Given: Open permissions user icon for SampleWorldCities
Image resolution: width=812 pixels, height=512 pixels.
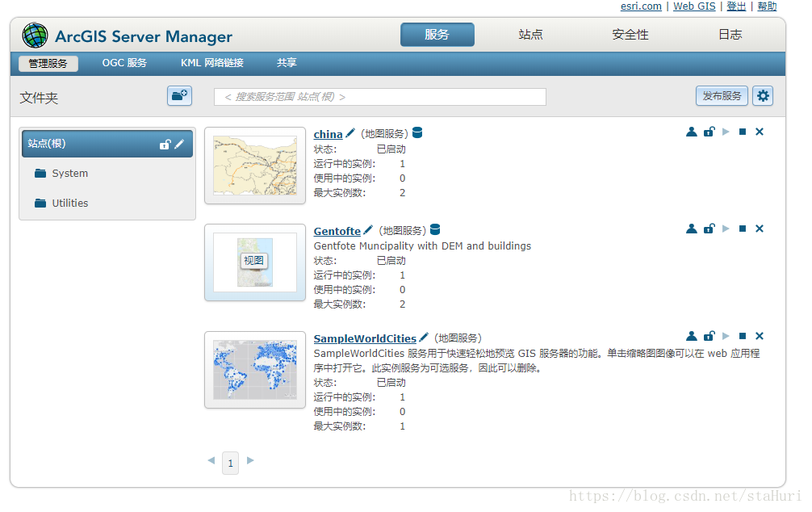Looking at the screenshot, I should click(x=692, y=336).
